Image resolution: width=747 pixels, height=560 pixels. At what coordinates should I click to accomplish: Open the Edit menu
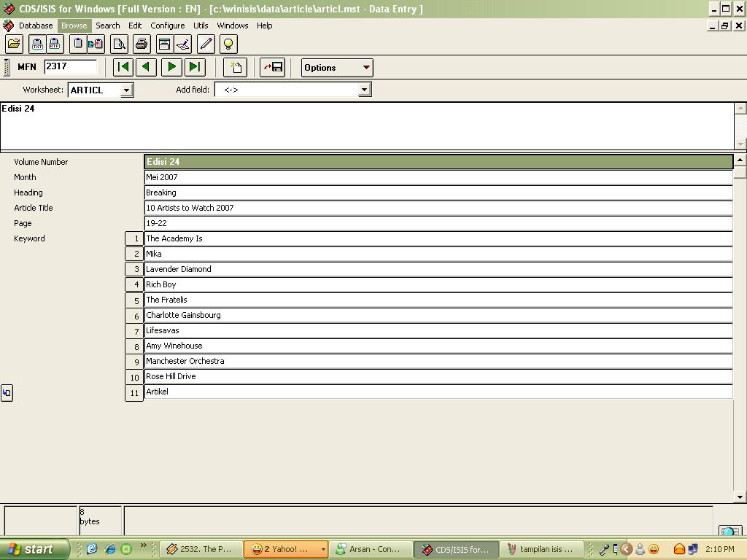coord(135,26)
